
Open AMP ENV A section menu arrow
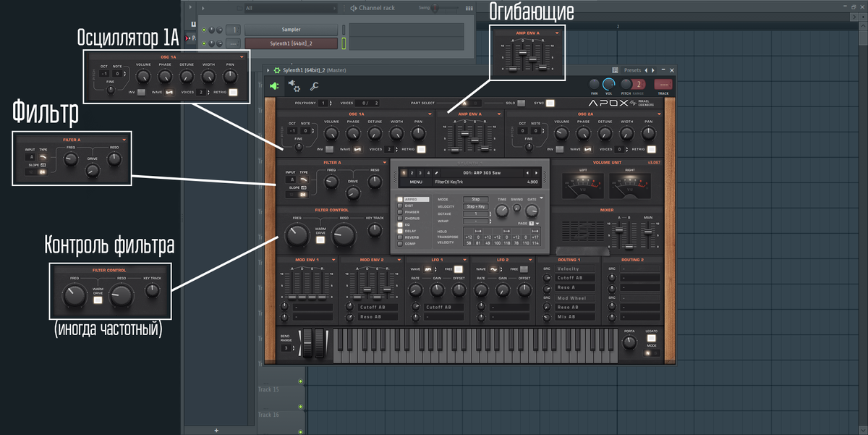coord(499,114)
